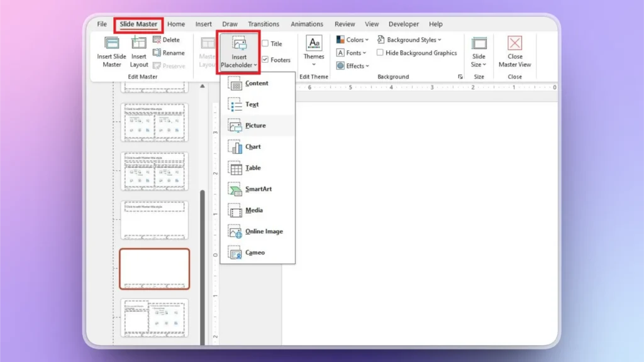This screenshot has height=362, width=644.
Task: Open the Fonts dropdown
Action: 351,53
